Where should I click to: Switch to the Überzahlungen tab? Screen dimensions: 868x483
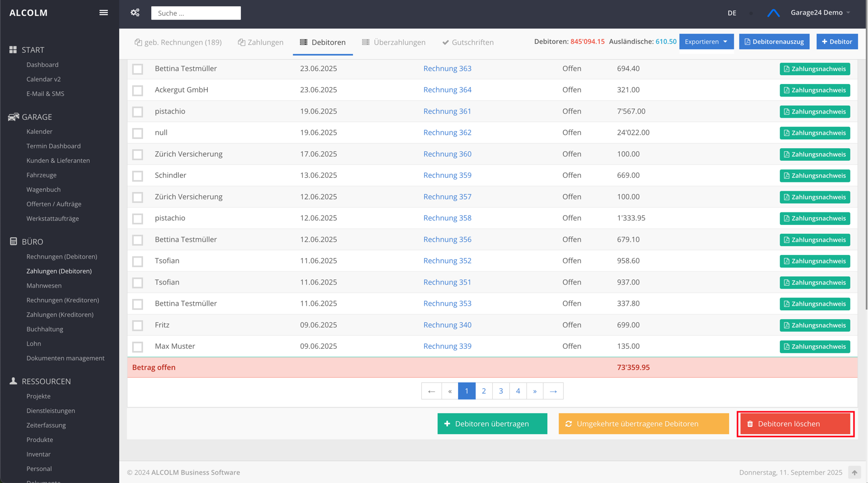coord(394,42)
